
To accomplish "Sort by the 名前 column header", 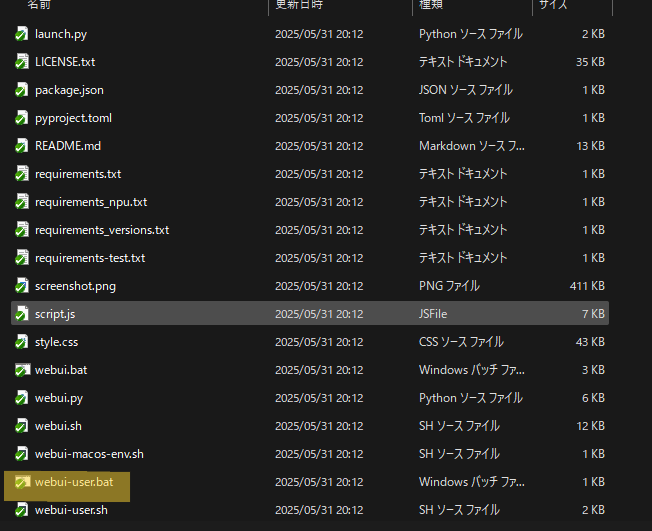I will click(40, 5).
